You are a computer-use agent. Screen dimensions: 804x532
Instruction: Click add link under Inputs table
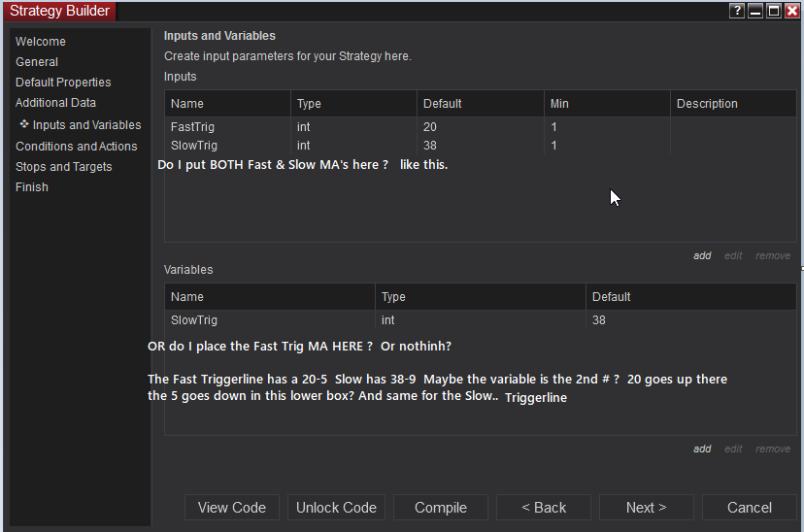702,256
